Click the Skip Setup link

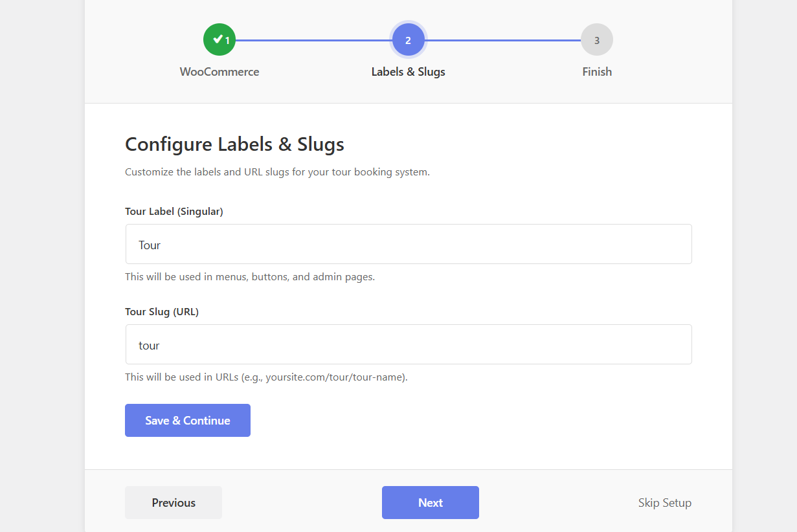pos(664,503)
